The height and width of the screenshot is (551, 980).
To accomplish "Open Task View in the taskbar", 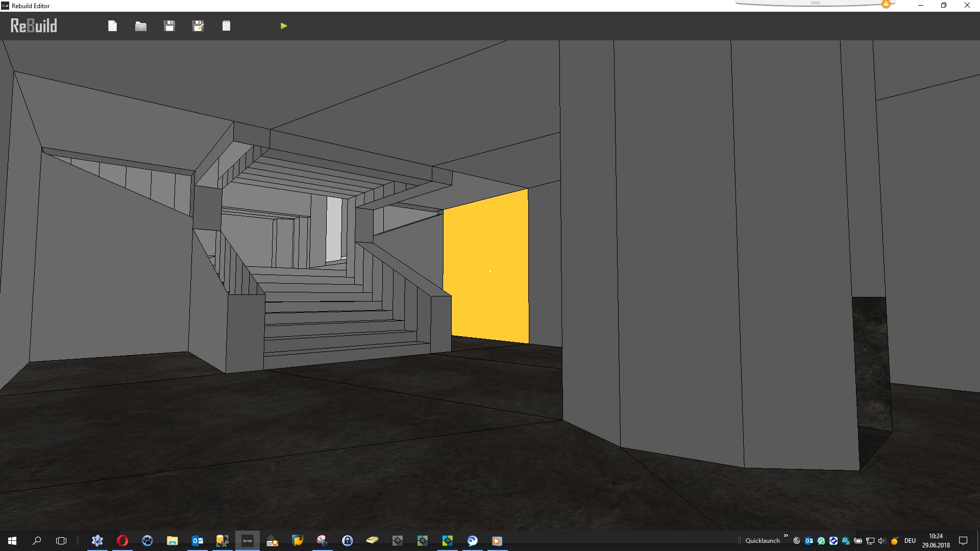I will click(x=61, y=541).
